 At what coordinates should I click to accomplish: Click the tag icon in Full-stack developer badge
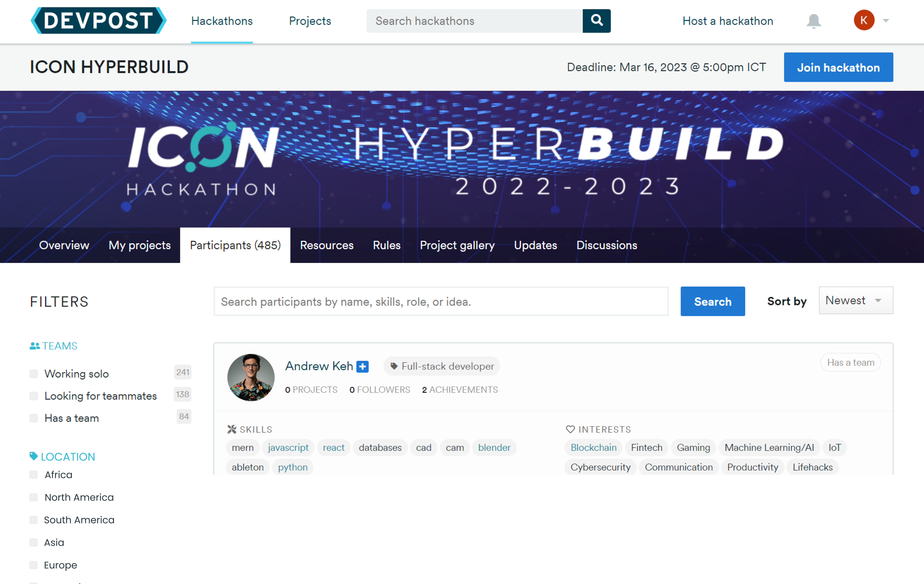click(394, 366)
